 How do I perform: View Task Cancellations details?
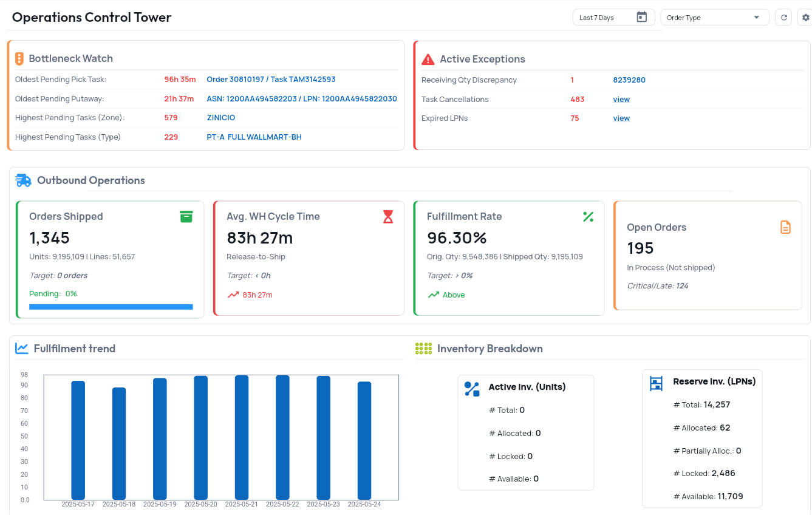click(621, 100)
